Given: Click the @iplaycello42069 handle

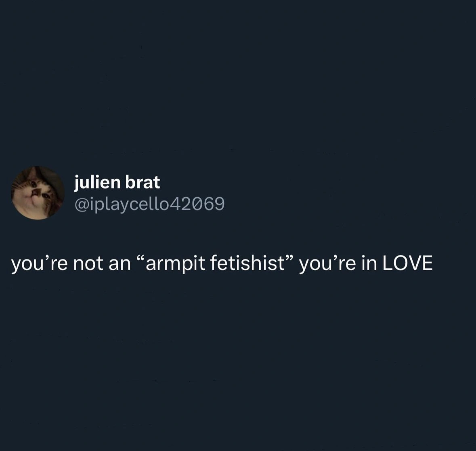Looking at the screenshot, I should coord(149,204).
